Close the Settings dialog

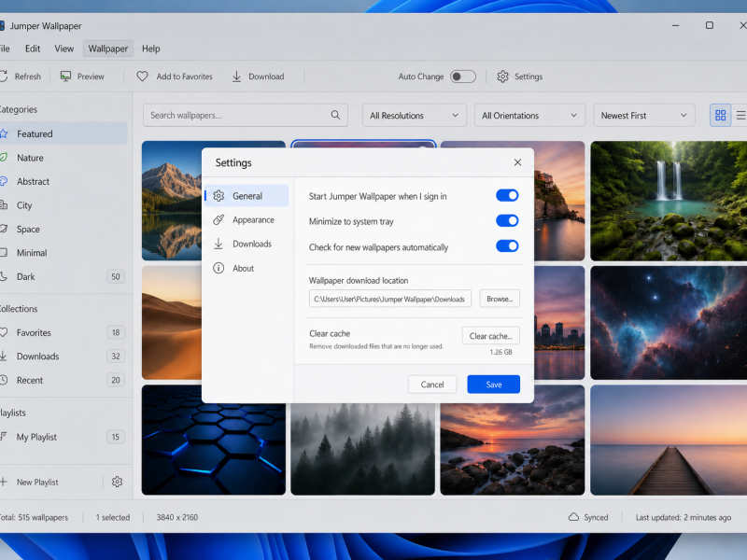(518, 162)
